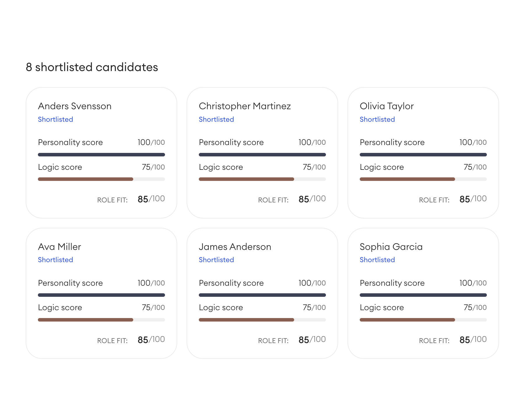Screen dimensions: 523x420
Task: Select the Sophia Garcia candidate name
Action: point(391,247)
